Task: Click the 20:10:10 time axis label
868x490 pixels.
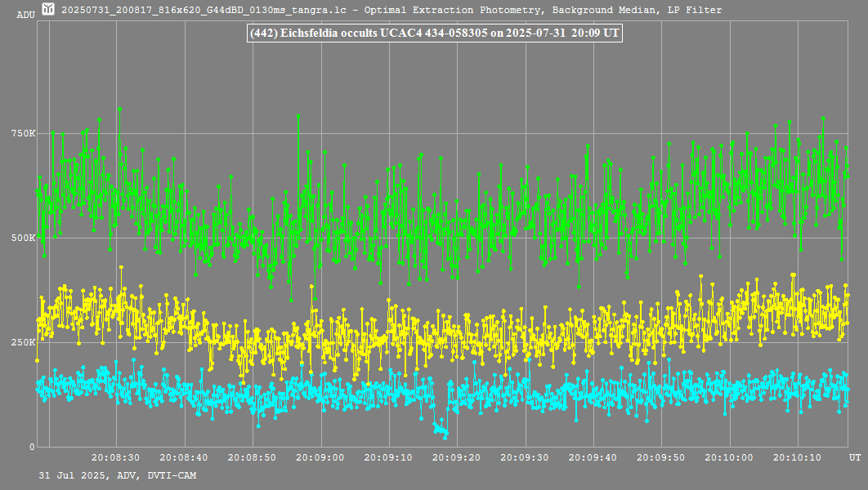Action: (x=797, y=458)
